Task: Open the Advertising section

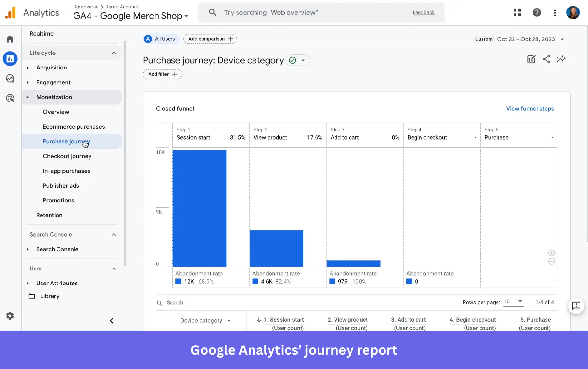Action: tap(10, 98)
